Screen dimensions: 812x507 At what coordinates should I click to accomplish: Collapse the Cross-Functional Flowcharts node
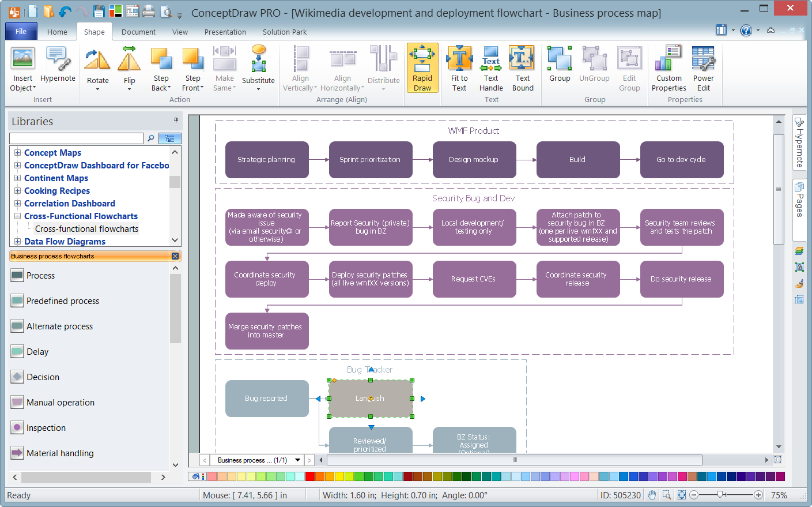(x=18, y=216)
